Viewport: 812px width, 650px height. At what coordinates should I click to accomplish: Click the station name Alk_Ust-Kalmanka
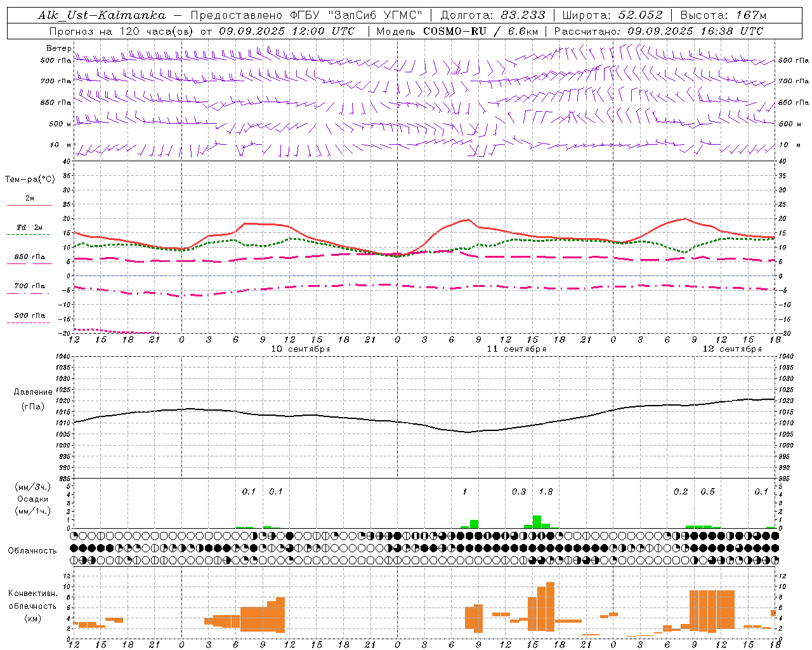(101, 15)
